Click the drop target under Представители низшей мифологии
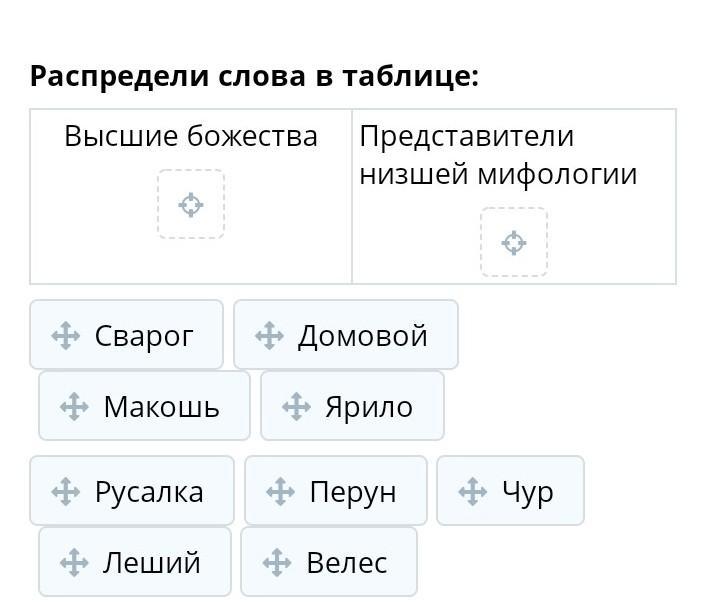This screenshot has width=713, height=609. pyautogui.click(x=514, y=243)
